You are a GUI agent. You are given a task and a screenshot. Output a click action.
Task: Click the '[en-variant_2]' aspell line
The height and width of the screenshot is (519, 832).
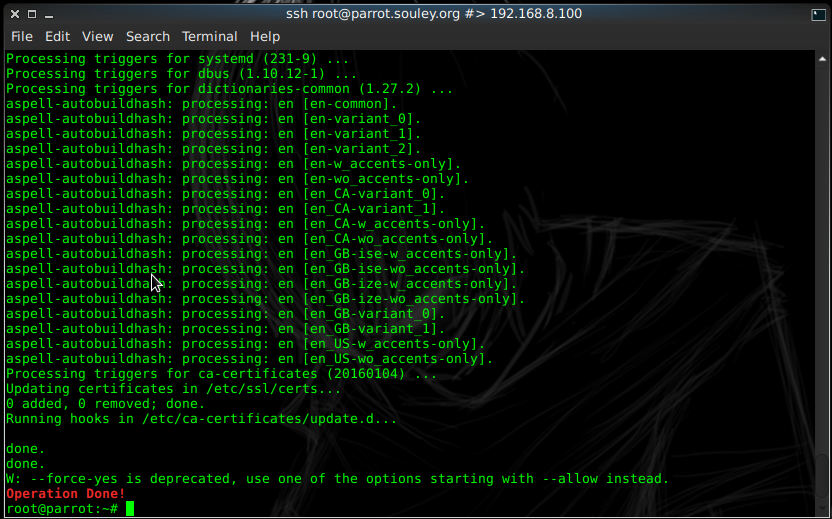214,149
